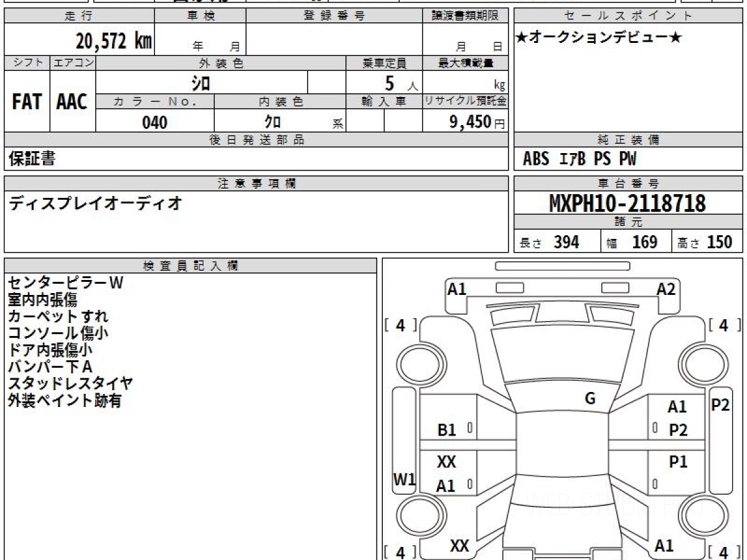Select inspector note 室内内張傷

43,300
